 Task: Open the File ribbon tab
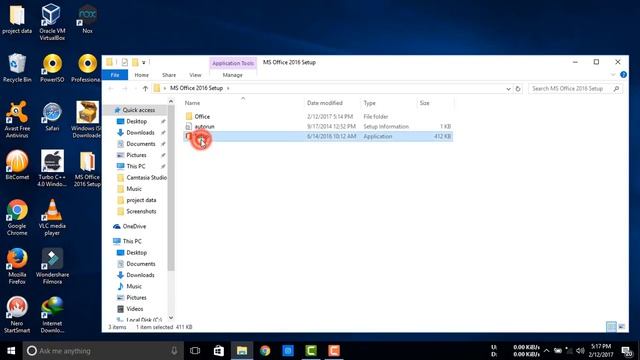(115, 75)
